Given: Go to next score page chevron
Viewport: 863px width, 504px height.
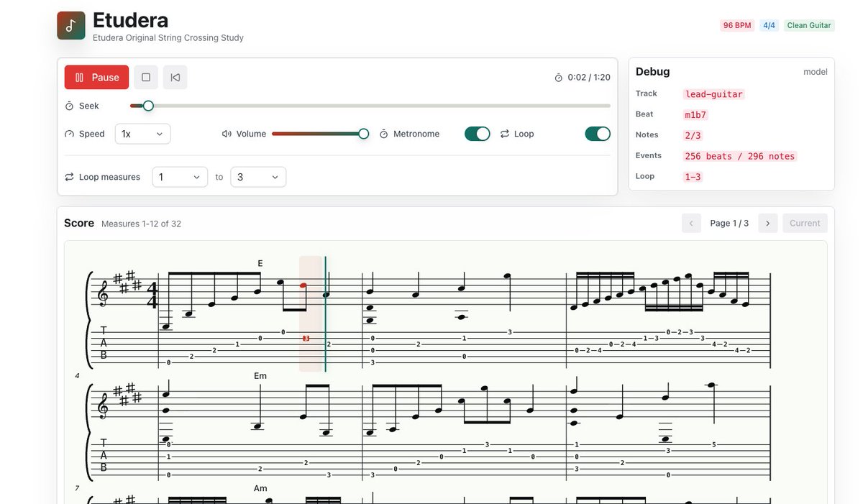Looking at the screenshot, I should click(768, 224).
